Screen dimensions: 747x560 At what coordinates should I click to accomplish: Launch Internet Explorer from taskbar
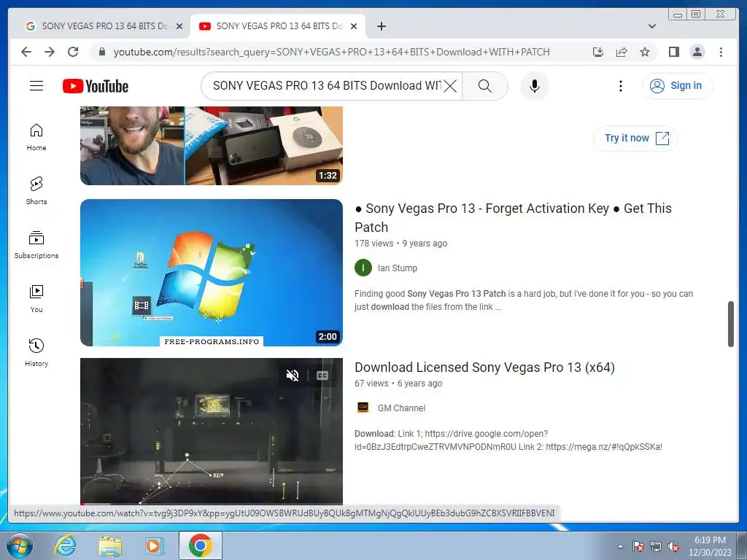[65, 545]
